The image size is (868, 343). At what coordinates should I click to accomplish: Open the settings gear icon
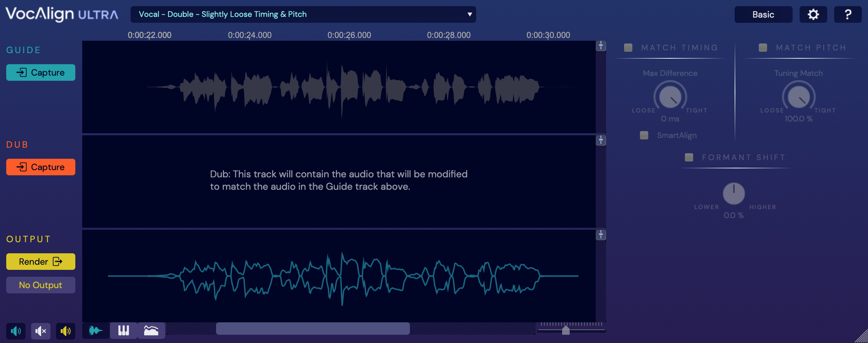pyautogui.click(x=813, y=14)
